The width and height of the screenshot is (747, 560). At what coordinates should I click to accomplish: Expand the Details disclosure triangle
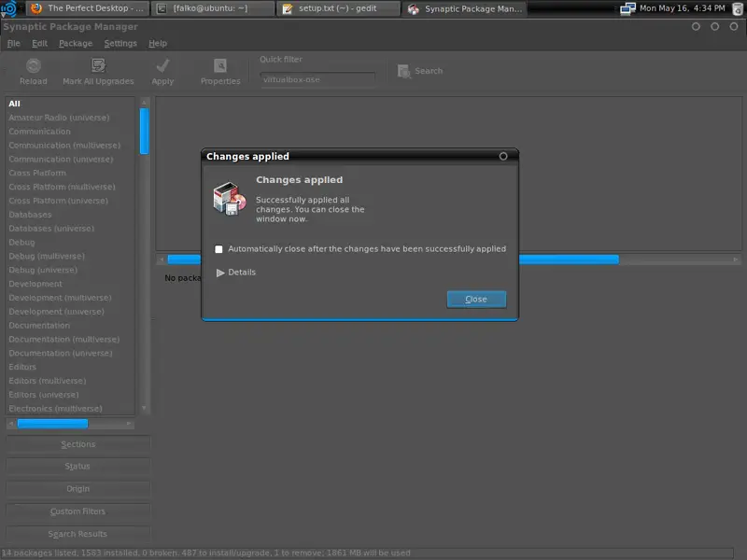[221, 273]
